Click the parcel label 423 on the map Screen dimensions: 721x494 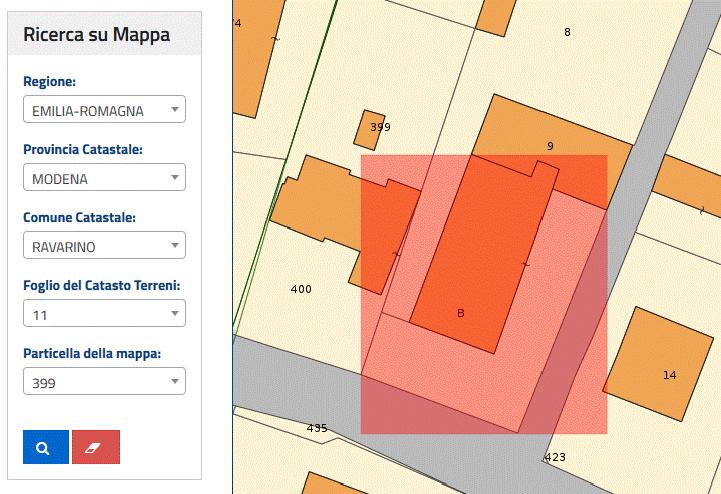click(555, 457)
